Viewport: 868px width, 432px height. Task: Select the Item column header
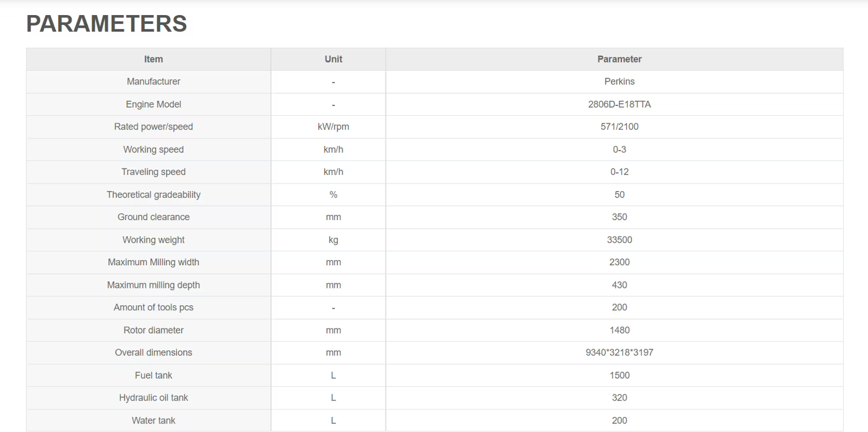(x=153, y=59)
